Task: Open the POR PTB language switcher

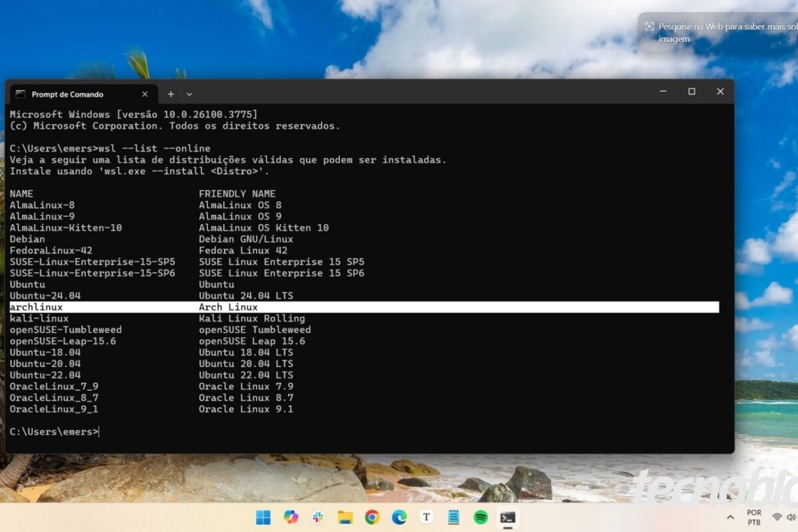Action: point(754,517)
